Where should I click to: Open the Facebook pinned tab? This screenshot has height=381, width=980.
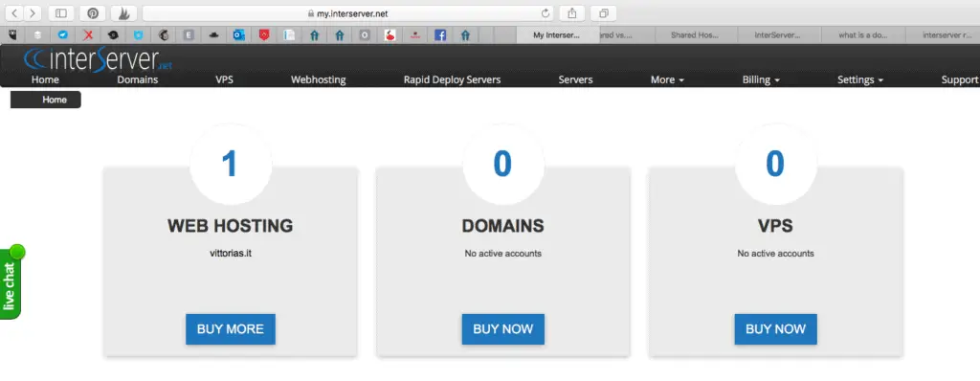point(440,35)
